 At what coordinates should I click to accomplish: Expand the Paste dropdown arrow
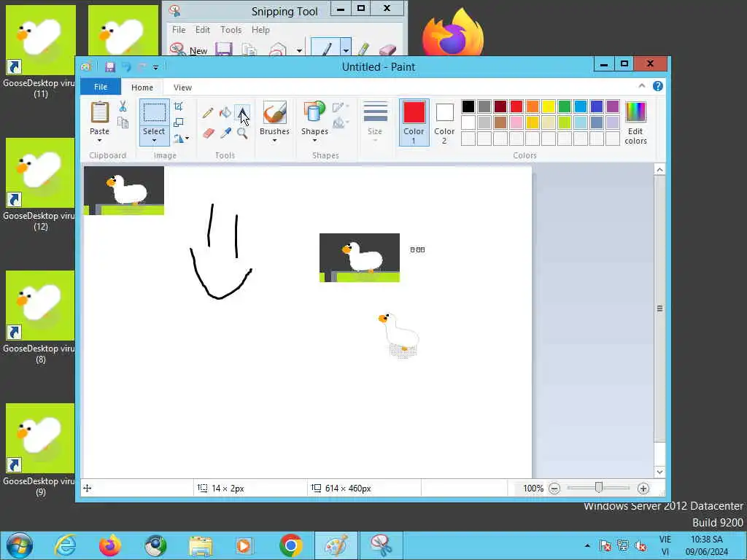click(x=99, y=141)
